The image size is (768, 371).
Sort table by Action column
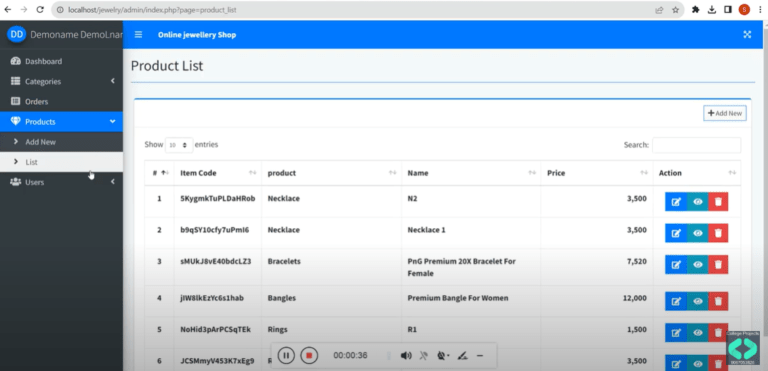click(697, 173)
